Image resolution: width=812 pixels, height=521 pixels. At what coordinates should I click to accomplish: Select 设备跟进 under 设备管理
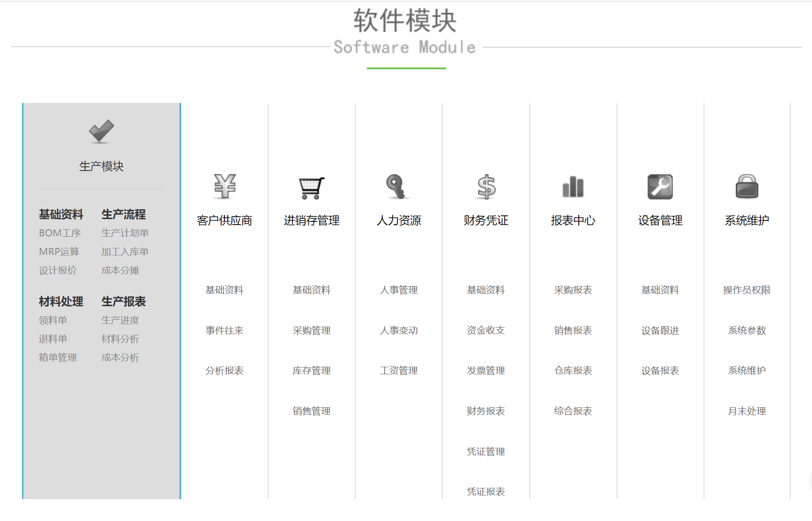[x=660, y=330]
